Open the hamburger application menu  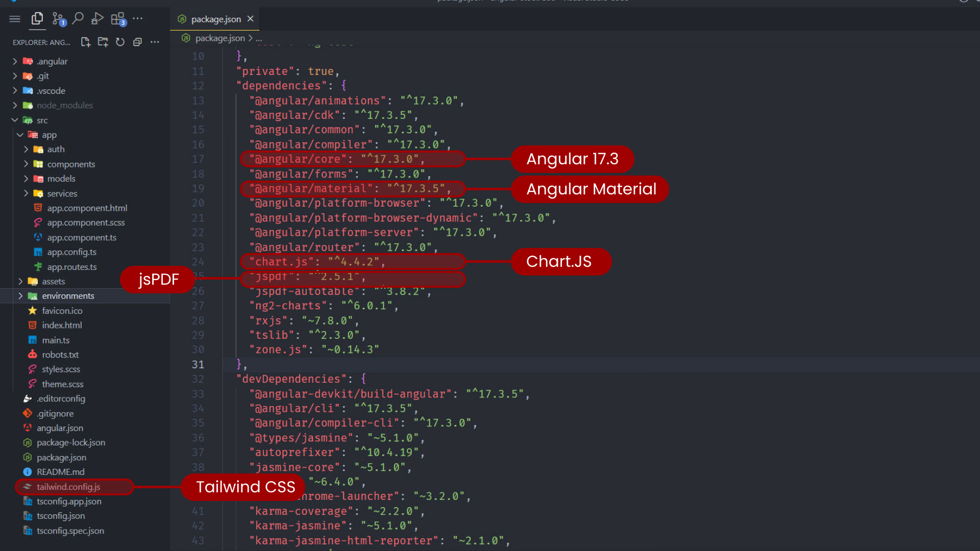pyautogui.click(x=15, y=19)
